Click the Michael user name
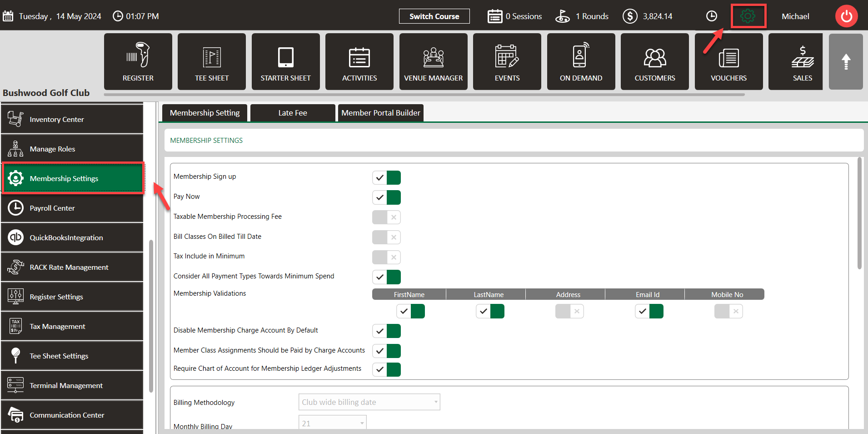This screenshot has width=868, height=434. (x=795, y=16)
